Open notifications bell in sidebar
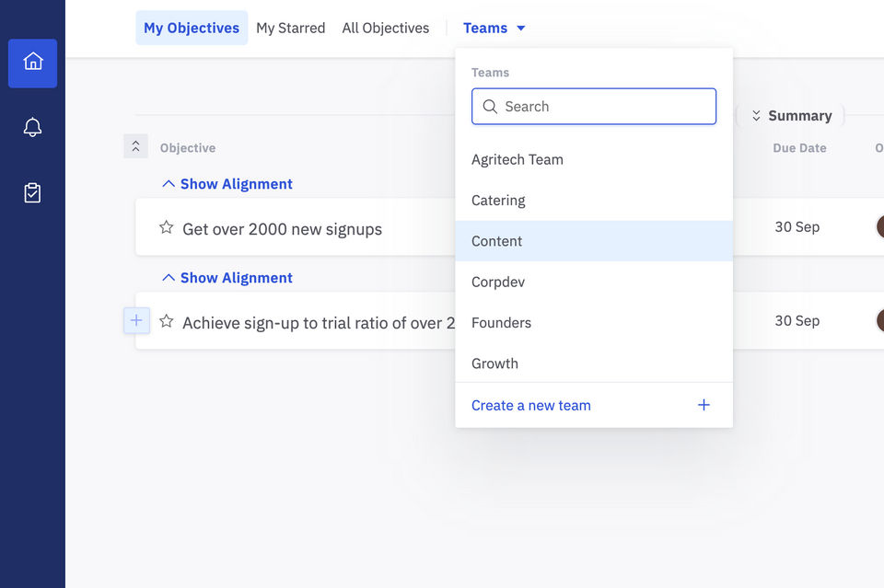The width and height of the screenshot is (884, 588). [33, 128]
